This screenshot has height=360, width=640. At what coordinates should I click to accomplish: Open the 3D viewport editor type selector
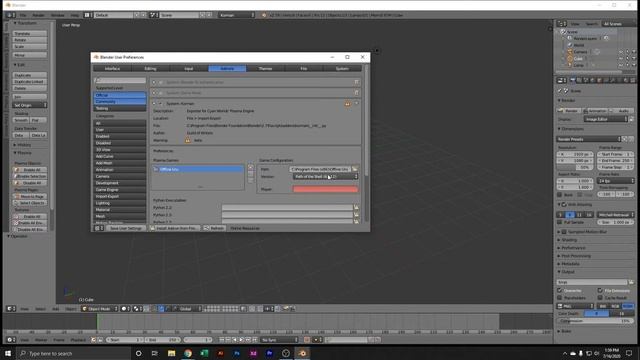(x=11, y=309)
